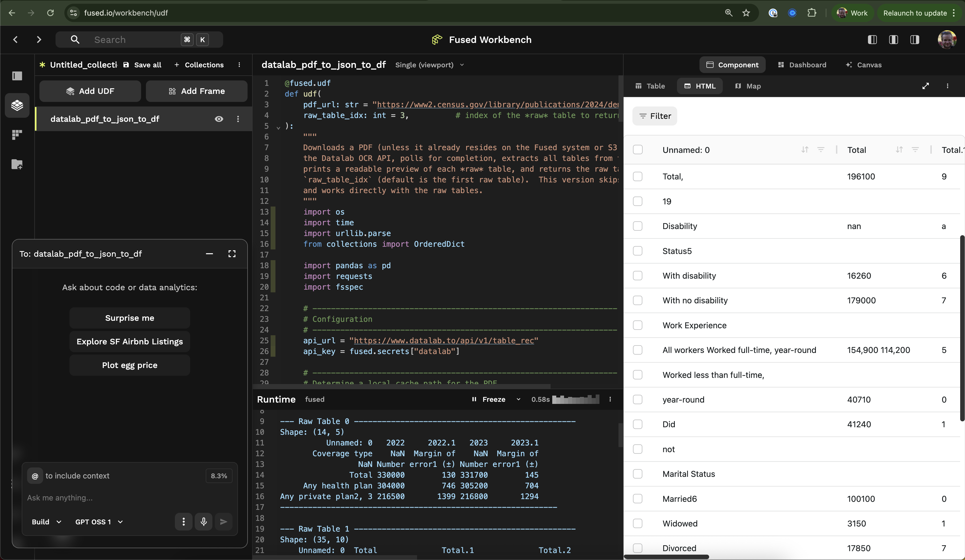The height and width of the screenshot is (560, 965).
Task: Toggle visibility eye of datalab_pdf_to_json_to_df
Action: (219, 119)
